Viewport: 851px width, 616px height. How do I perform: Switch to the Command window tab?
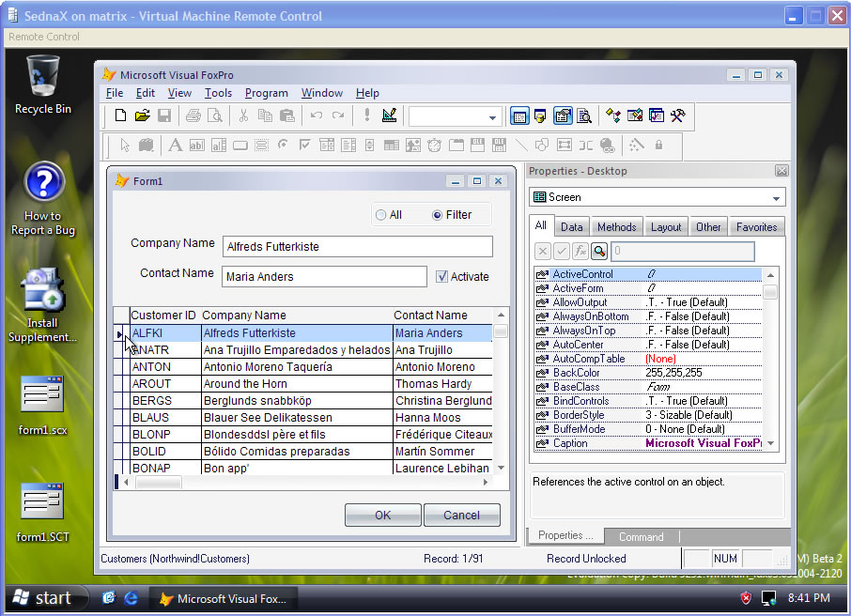(x=641, y=537)
